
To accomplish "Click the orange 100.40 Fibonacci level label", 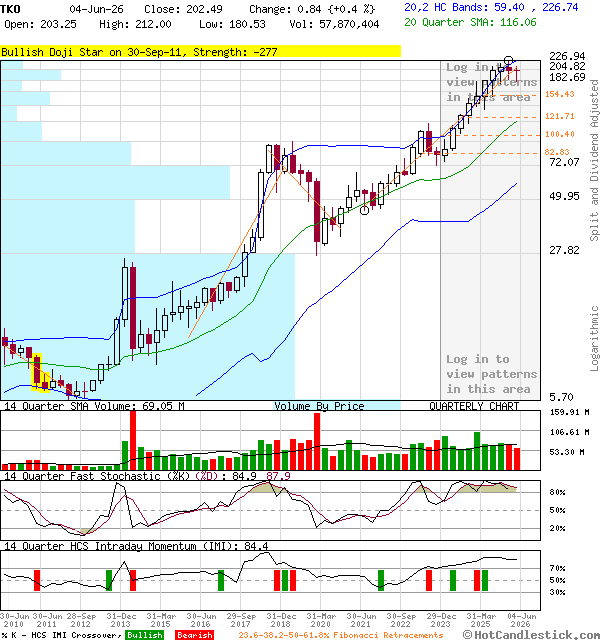I will [560, 134].
